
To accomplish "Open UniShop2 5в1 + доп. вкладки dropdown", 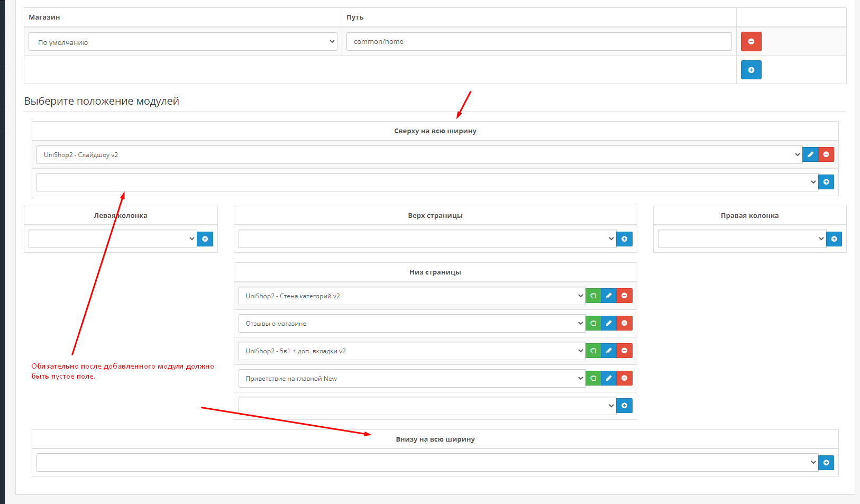I will click(412, 351).
